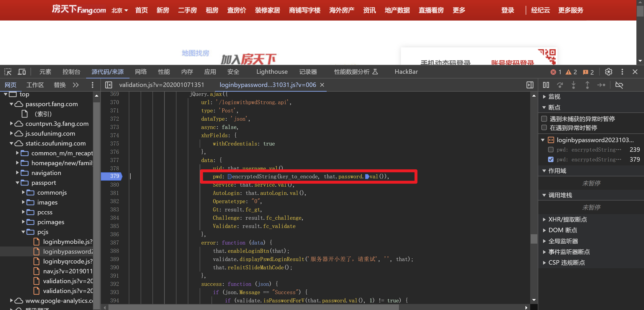Switch to the 控制台 Console tab
Screen dimensions: 644x310
pyautogui.click(x=71, y=72)
